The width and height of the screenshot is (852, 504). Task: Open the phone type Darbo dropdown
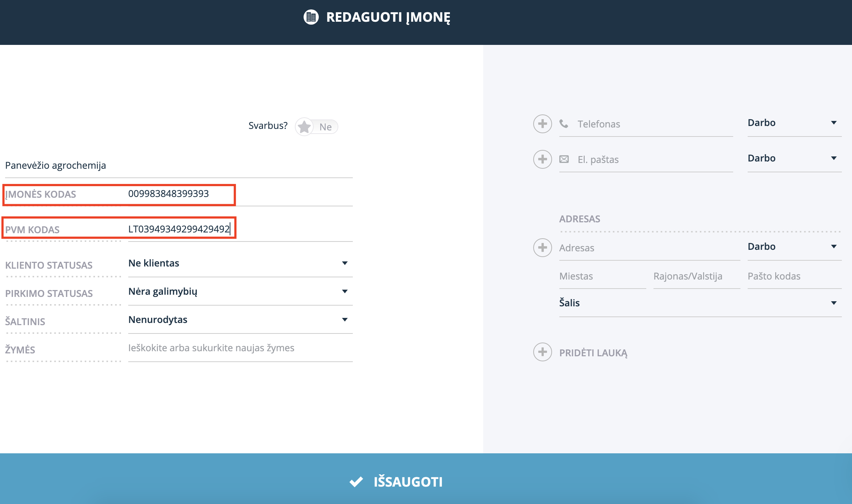click(794, 123)
